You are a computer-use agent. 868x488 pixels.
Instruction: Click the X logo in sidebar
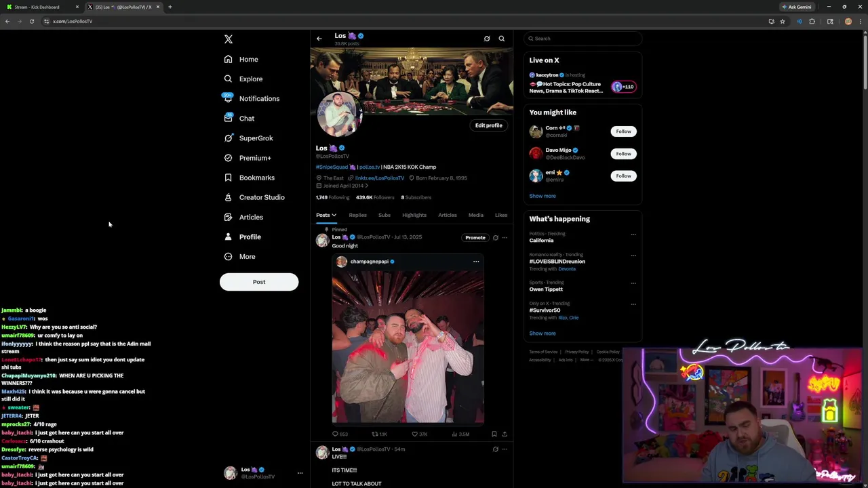coord(229,39)
